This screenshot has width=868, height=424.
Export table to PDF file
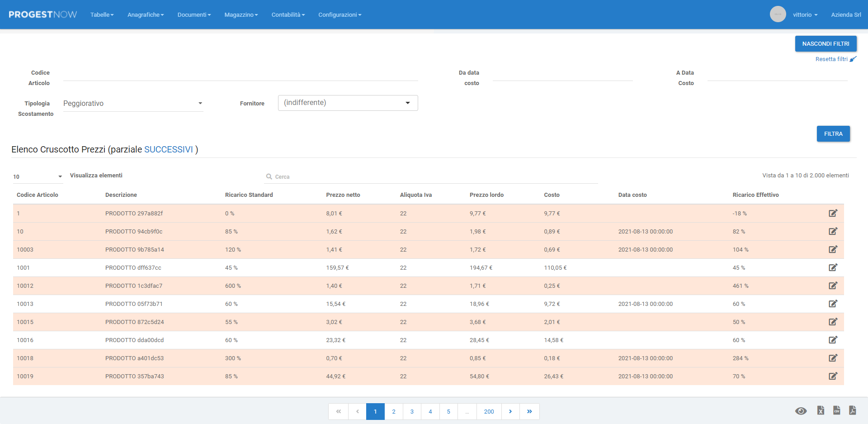[x=853, y=410]
